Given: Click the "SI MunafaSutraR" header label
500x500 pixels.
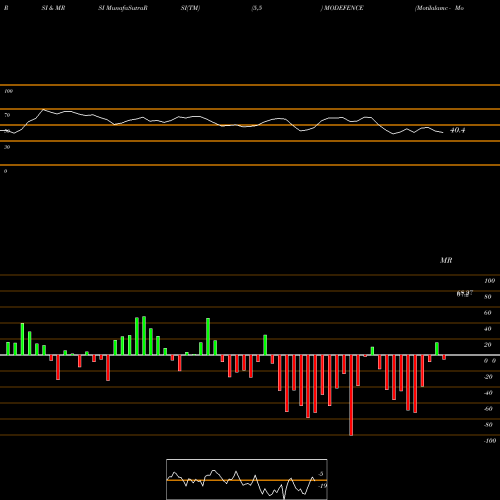Looking at the screenshot, I should pyautogui.click(x=123, y=8).
